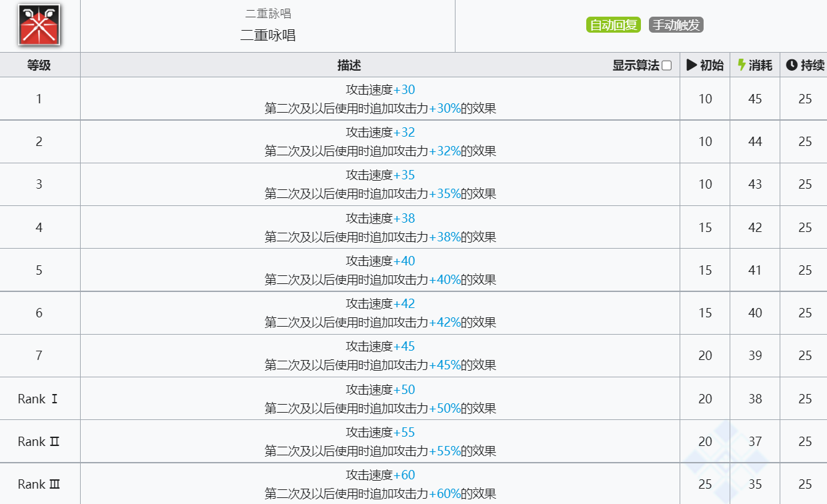The image size is (827, 504).
Task: Select level 4 row label
Action: tap(39, 227)
